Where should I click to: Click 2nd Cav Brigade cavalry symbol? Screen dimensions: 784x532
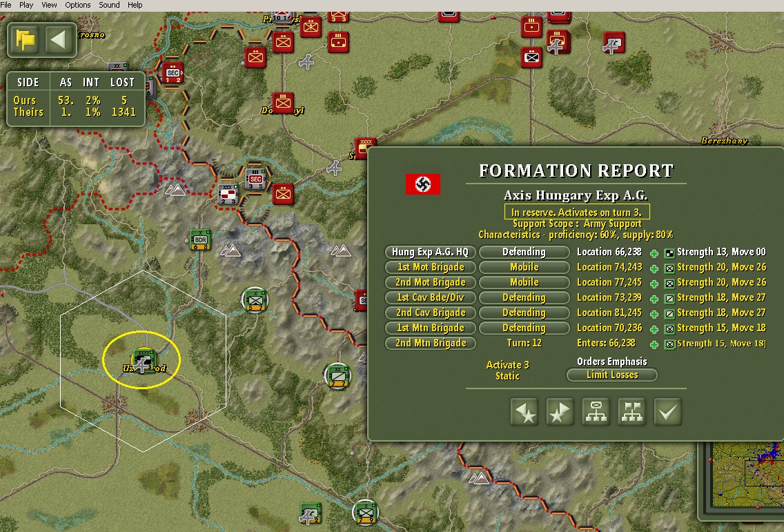point(669,315)
